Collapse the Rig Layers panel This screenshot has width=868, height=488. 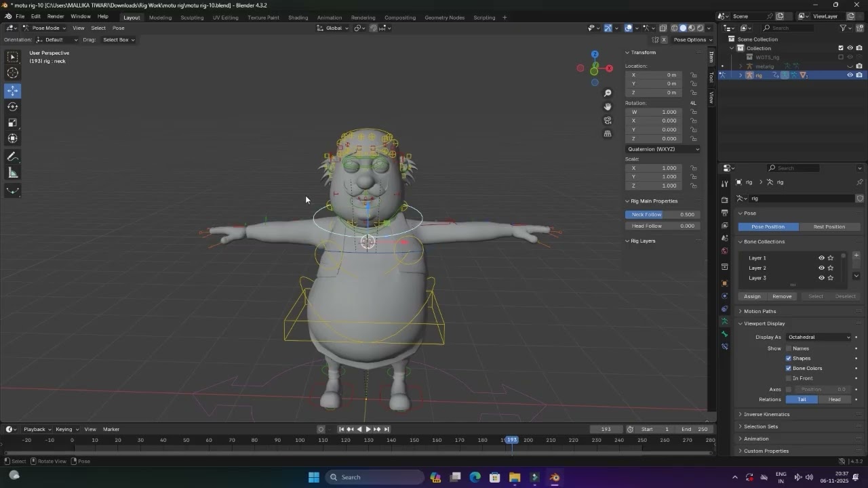pos(642,241)
